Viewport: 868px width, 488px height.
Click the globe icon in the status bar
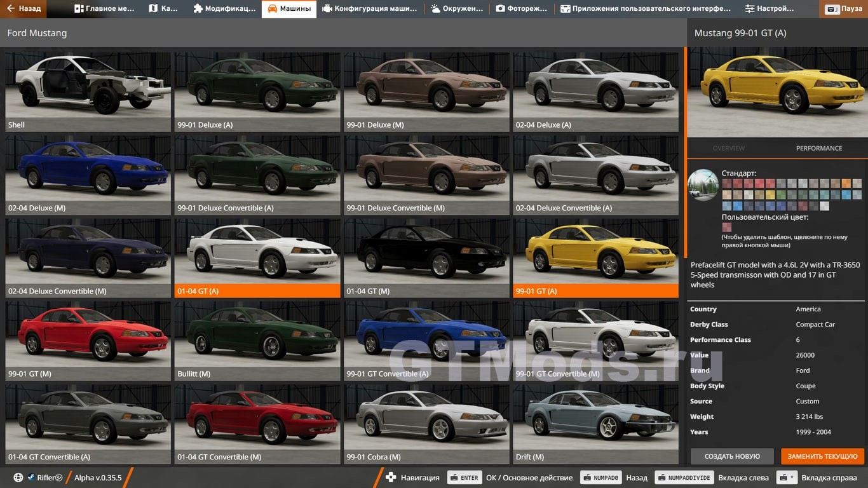(18, 477)
